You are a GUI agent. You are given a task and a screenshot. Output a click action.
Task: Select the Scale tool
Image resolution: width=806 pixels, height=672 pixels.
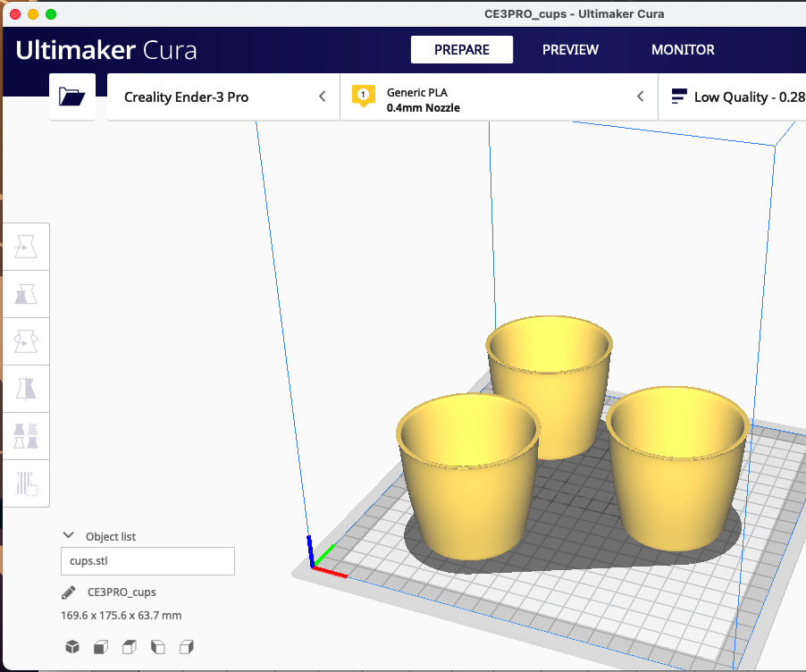(x=26, y=294)
